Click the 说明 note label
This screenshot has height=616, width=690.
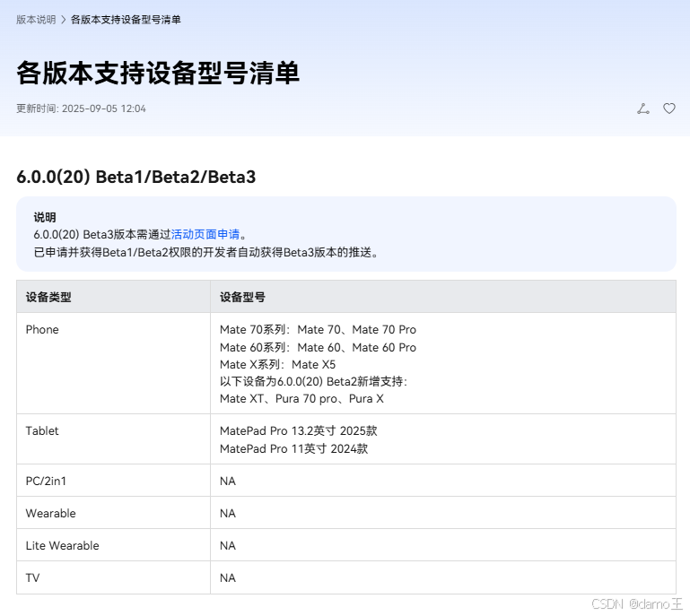click(x=45, y=217)
